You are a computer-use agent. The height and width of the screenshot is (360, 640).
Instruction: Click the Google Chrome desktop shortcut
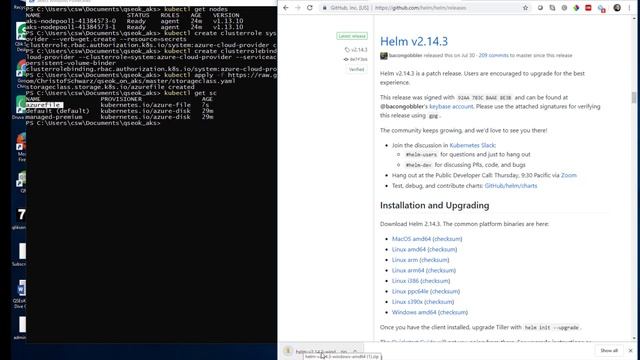(21, 69)
